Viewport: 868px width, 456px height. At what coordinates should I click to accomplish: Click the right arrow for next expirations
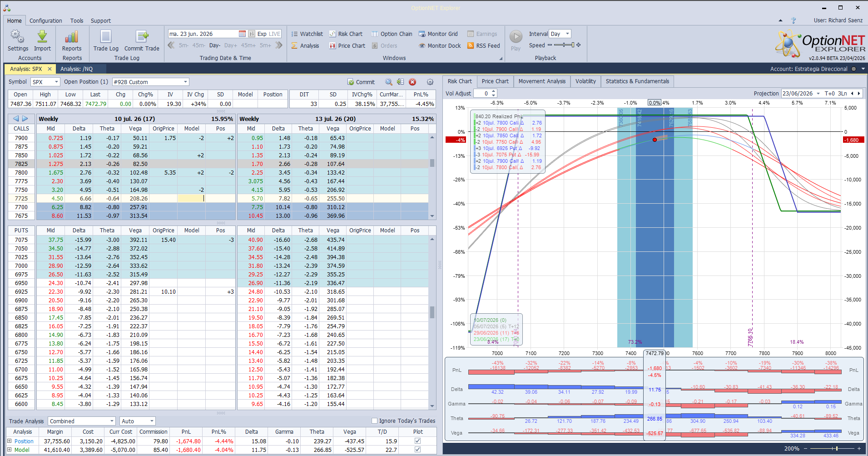(25, 119)
